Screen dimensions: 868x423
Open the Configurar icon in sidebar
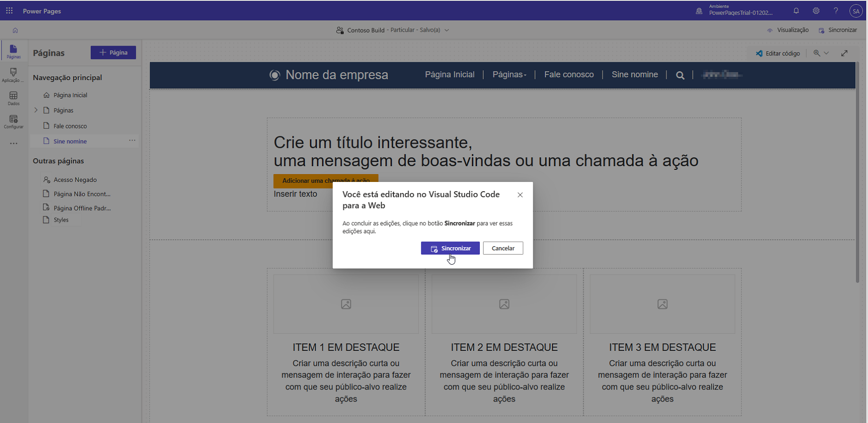pyautogui.click(x=13, y=121)
